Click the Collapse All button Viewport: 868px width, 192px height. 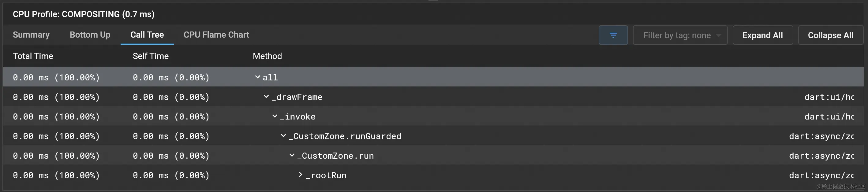click(830, 35)
